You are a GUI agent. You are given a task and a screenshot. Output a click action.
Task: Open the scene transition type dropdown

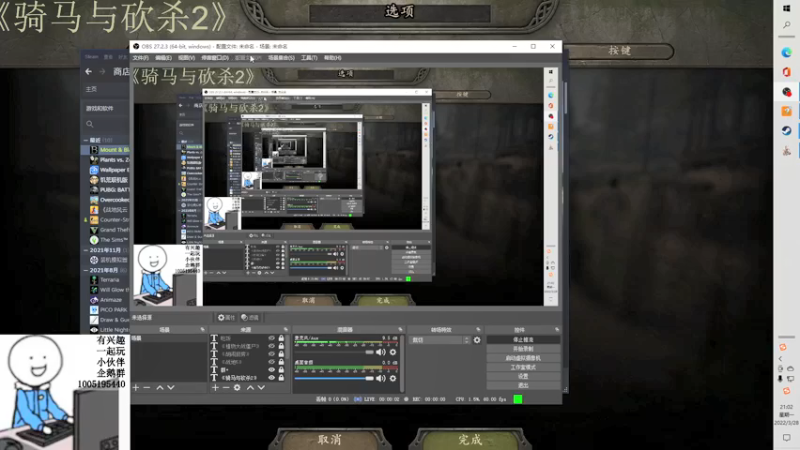pyautogui.click(x=440, y=340)
